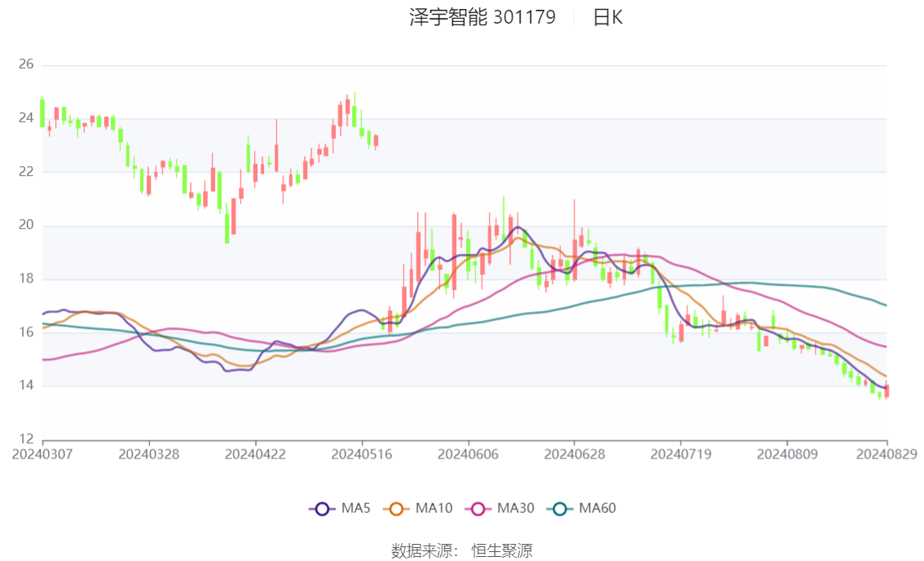Click the y-axis value 14
924x561 pixels.
pos(26,386)
